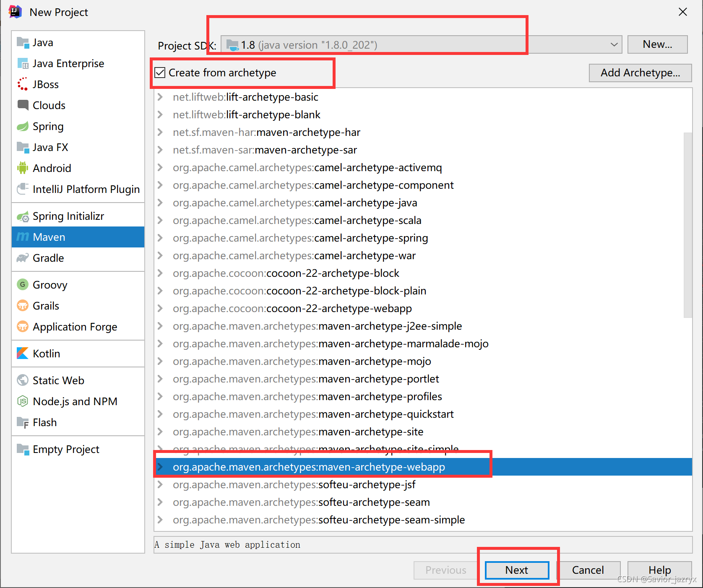Select camel-archetype-scala archetype
This screenshot has width=703, height=588.
(x=423, y=220)
